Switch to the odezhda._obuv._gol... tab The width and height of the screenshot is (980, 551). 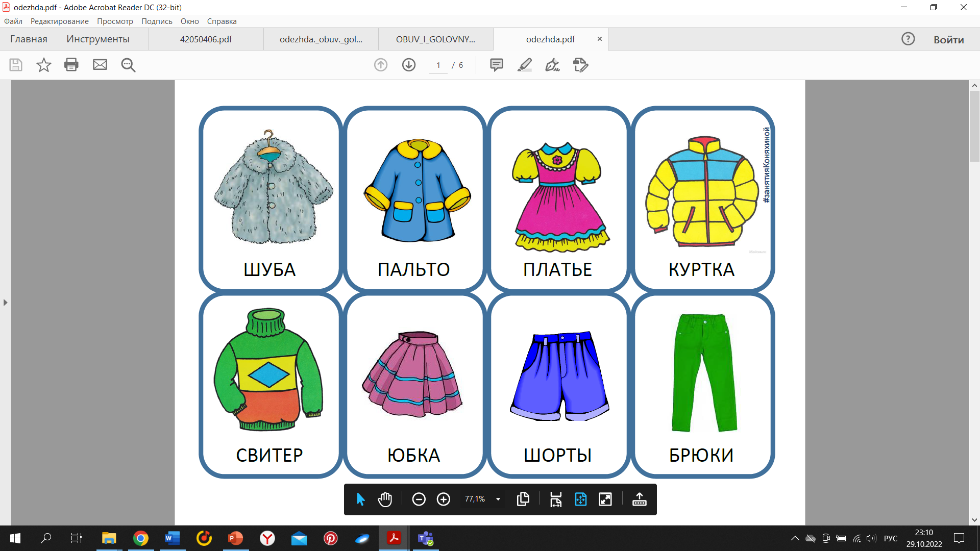321,39
